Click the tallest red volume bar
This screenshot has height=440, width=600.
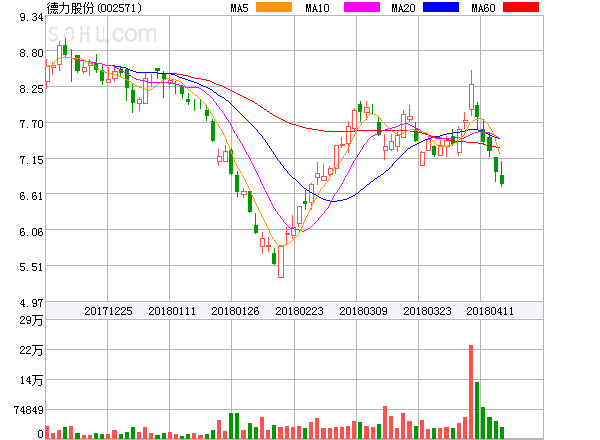coord(471,392)
